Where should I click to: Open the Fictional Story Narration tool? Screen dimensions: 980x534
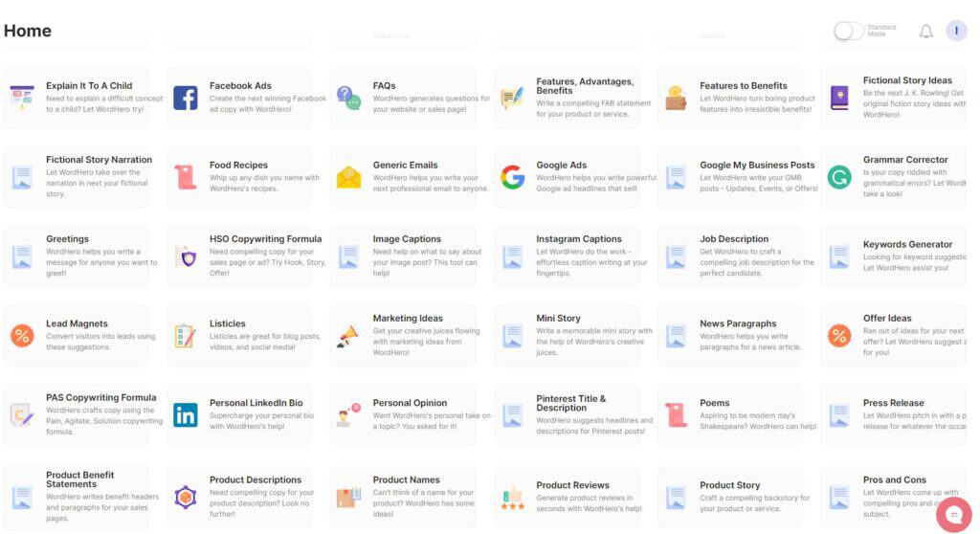pyautogui.click(x=77, y=177)
